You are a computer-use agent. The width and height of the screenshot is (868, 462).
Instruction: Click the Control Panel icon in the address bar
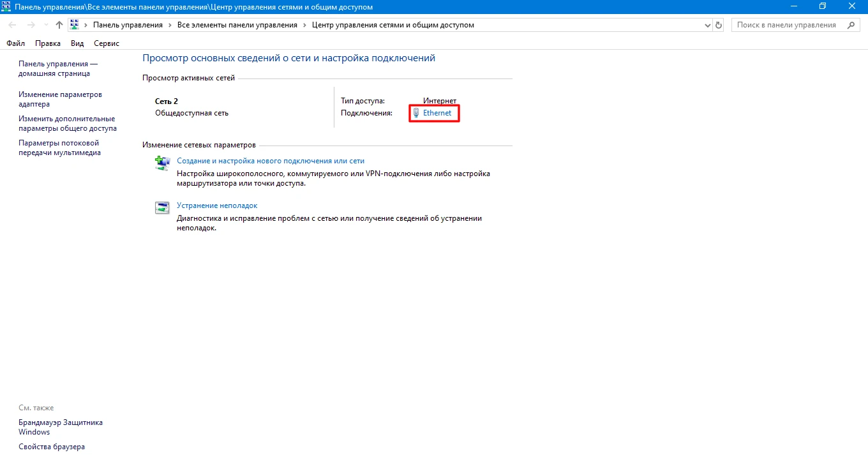point(75,24)
